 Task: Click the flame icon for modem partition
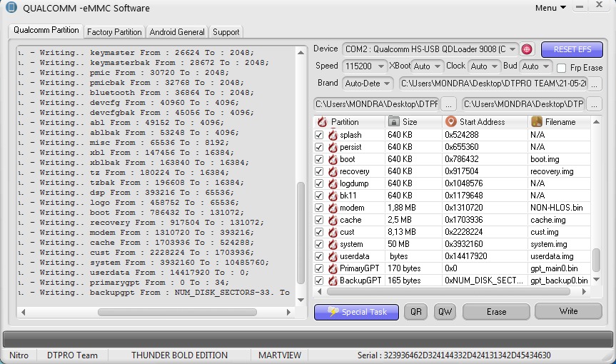pyautogui.click(x=333, y=208)
